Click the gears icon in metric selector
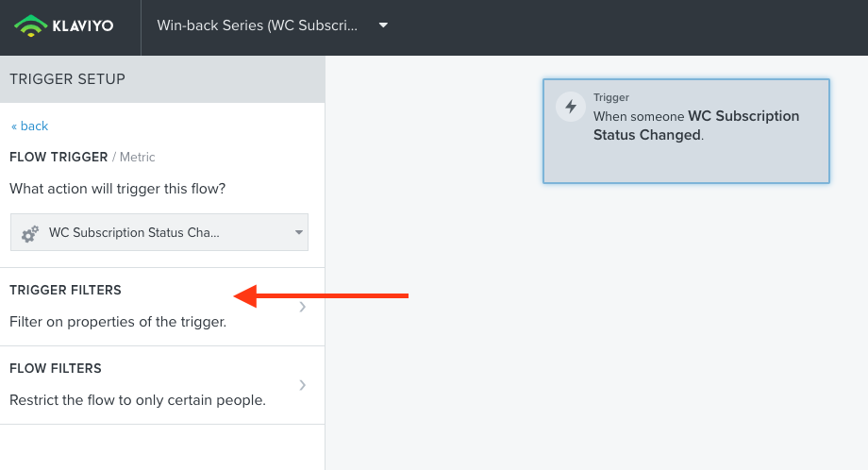 [30, 233]
